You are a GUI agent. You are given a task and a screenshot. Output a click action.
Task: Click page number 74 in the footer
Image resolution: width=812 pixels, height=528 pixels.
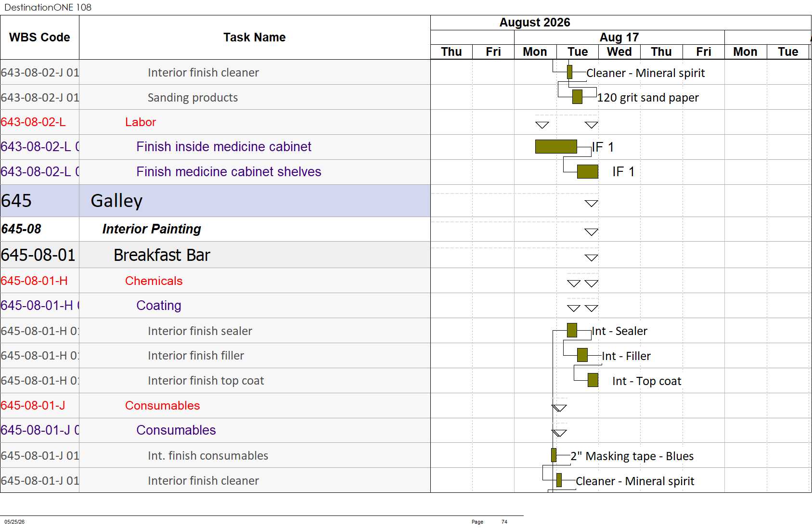click(504, 522)
